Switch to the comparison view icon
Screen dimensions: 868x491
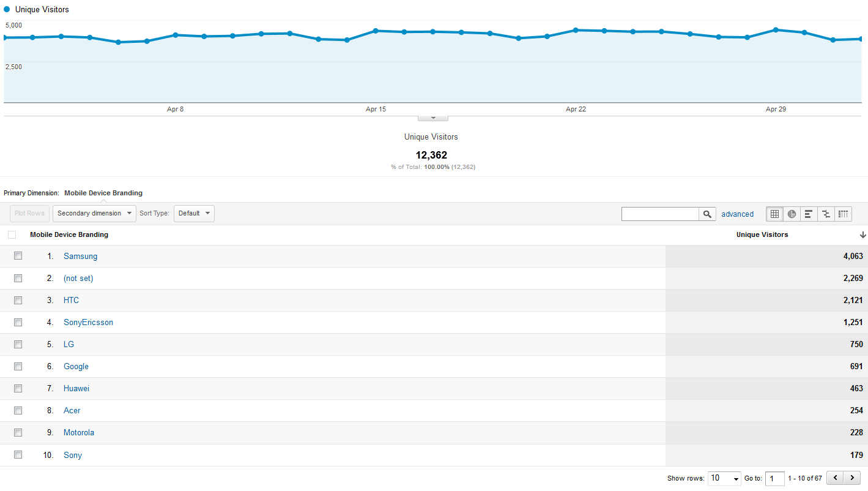(826, 214)
